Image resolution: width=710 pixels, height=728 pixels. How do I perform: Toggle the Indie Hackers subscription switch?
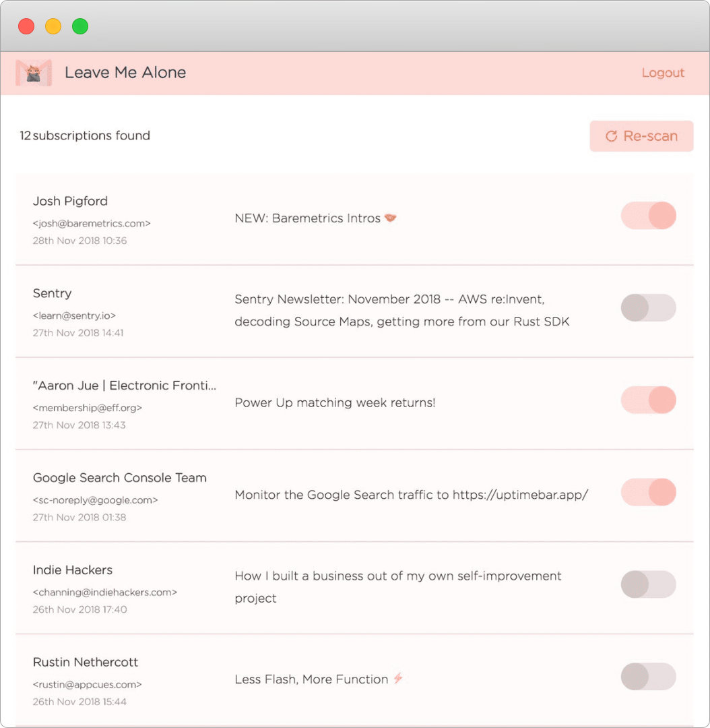(x=648, y=584)
